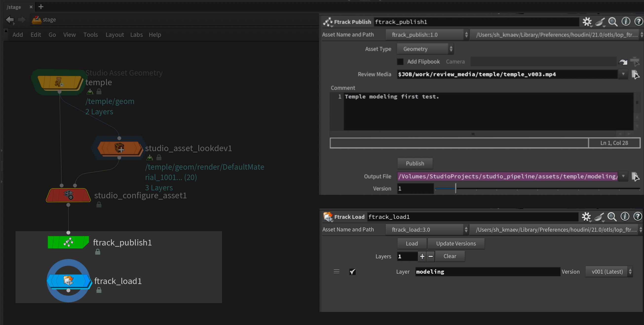The width and height of the screenshot is (644, 325).
Task: Click the lock badge under studio_configure_asset1
Action: tap(99, 205)
